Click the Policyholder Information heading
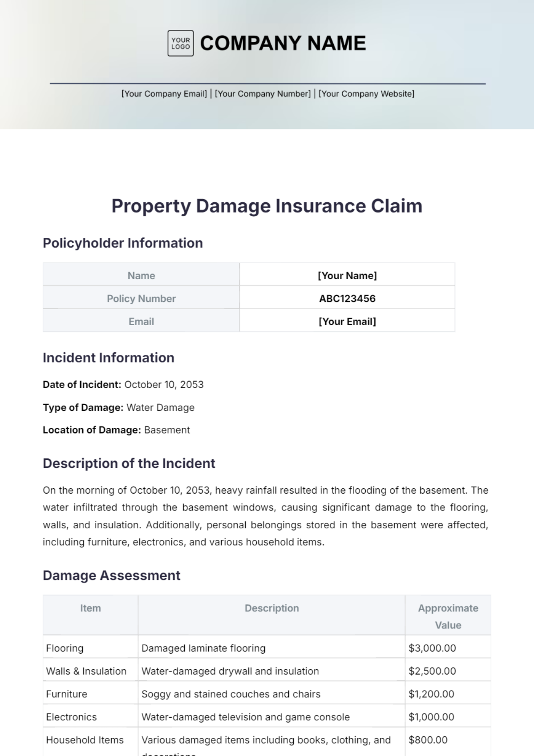Screen dimensions: 534x756 tap(123, 243)
